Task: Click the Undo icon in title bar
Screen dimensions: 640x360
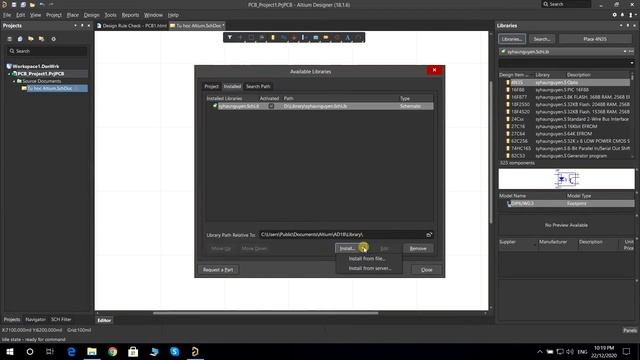Action: tap(42, 4)
